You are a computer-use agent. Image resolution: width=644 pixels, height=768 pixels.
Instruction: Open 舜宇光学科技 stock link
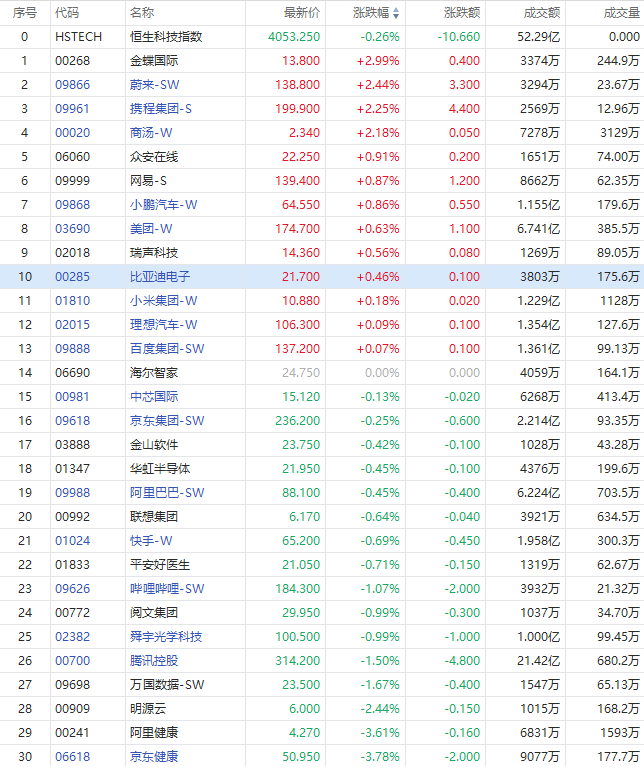166,637
